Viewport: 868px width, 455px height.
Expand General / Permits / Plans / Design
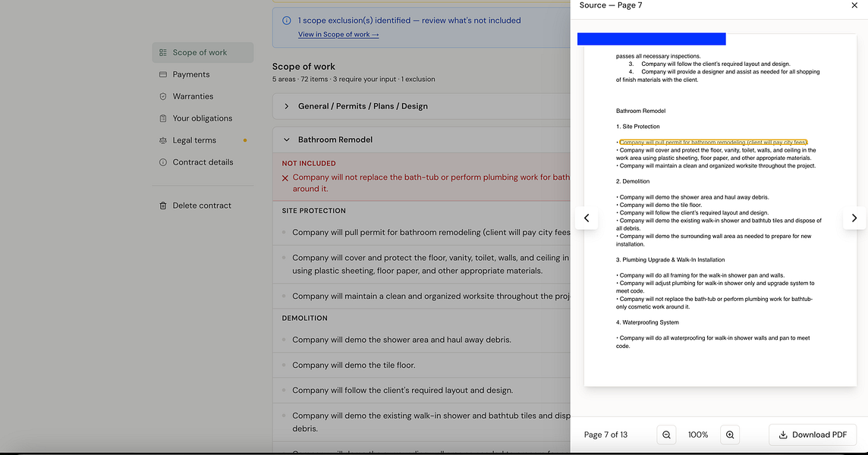coord(421,106)
